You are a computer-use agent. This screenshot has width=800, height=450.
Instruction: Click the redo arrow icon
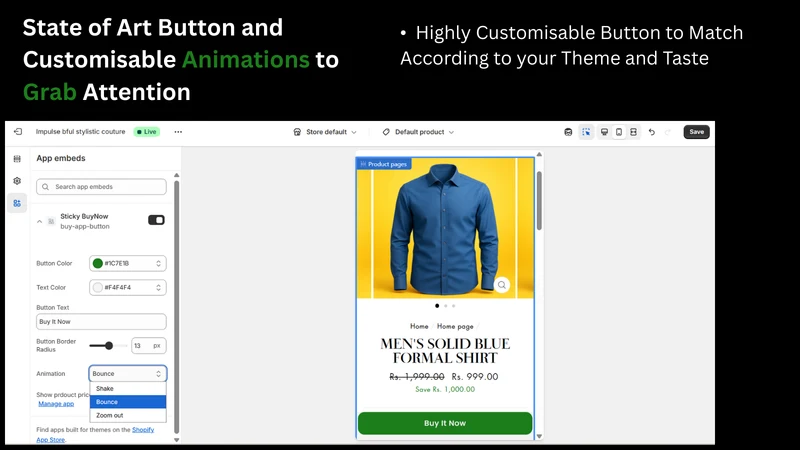coord(667,132)
